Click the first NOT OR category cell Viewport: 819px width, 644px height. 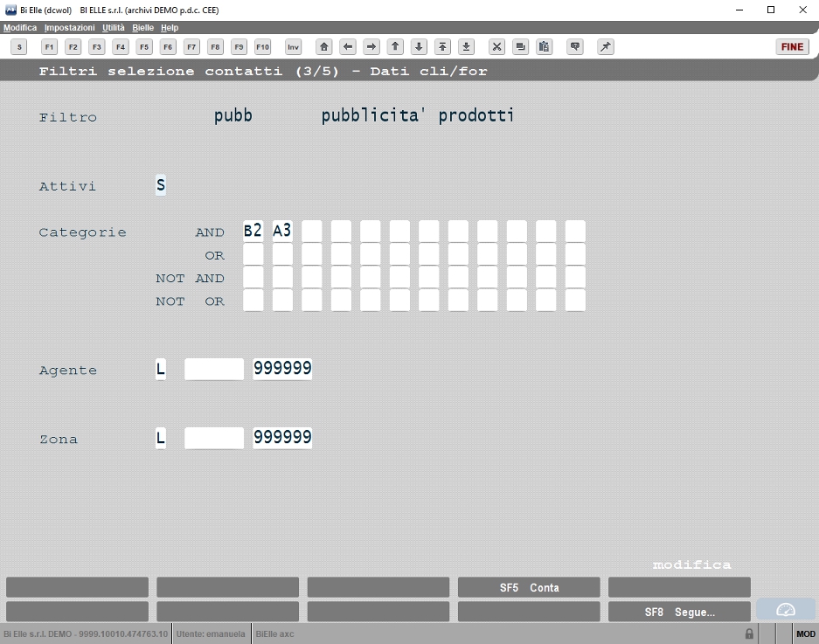pos(253,301)
